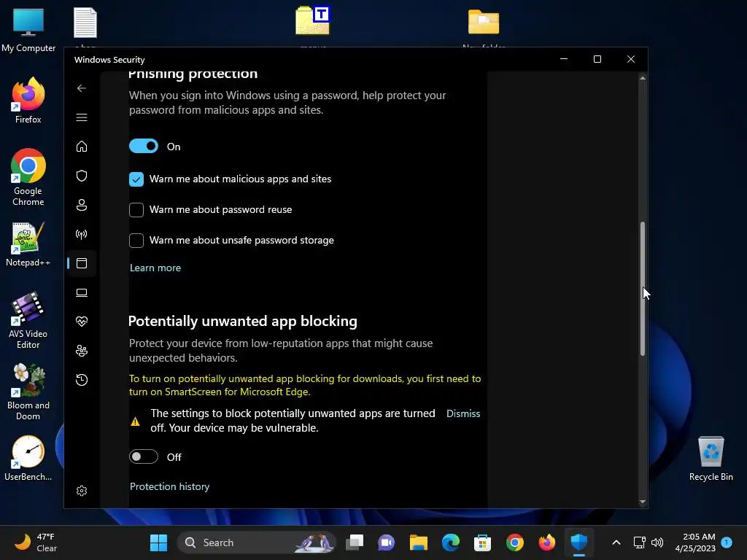Select Google Chrome desktop shortcut
Viewport: 747px width, 560px height.
(28, 177)
